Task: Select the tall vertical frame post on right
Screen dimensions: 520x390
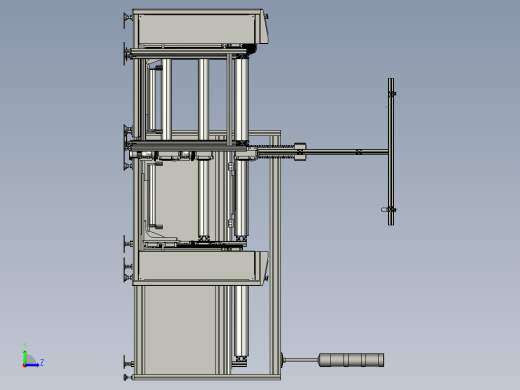Action: [x=275, y=255]
